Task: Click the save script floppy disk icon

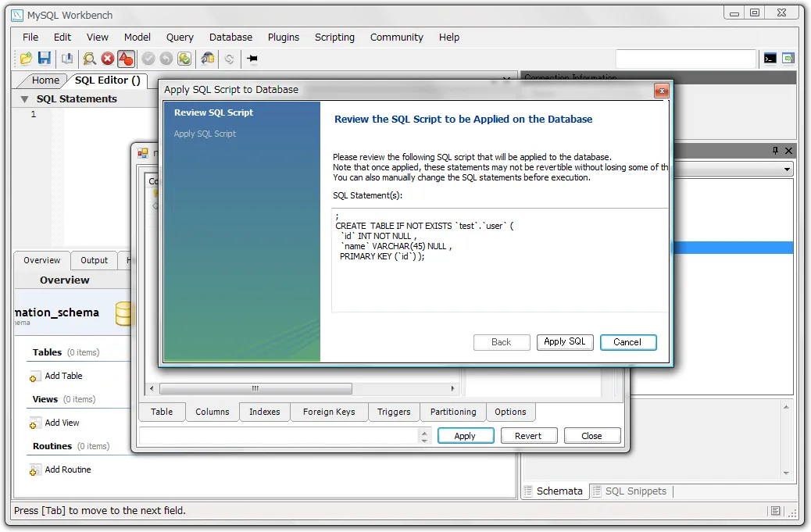Action: coord(45,59)
